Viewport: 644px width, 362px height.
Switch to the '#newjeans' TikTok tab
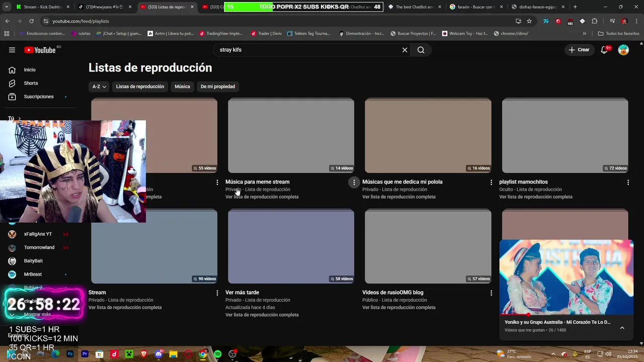tap(104, 7)
